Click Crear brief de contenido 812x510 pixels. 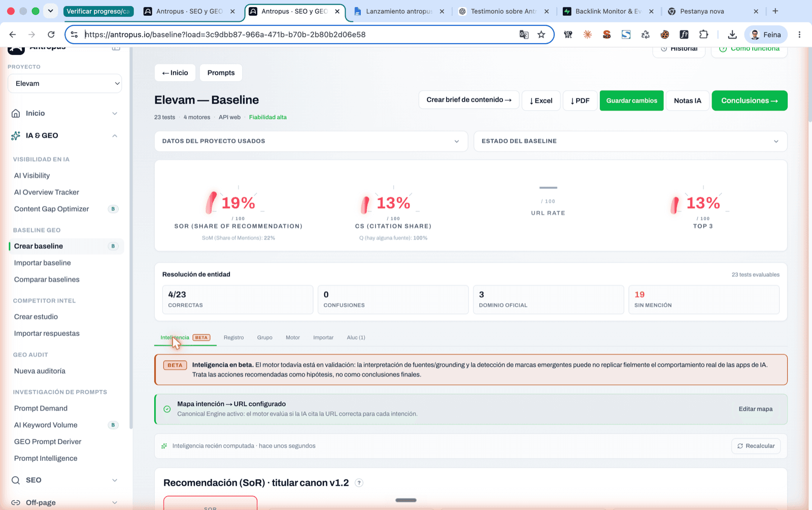click(469, 100)
